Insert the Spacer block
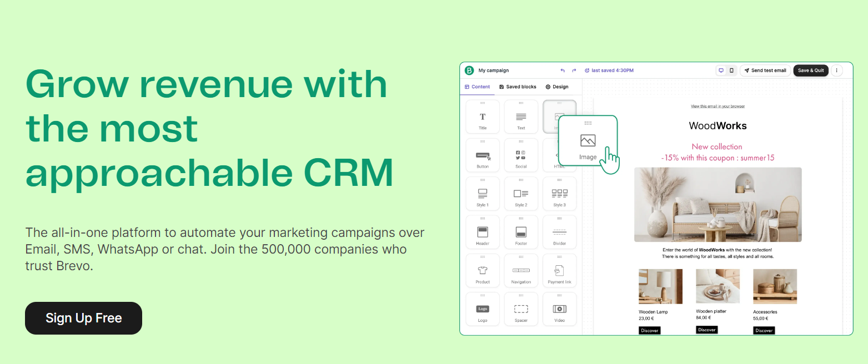The height and width of the screenshot is (364, 868). pos(521,309)
